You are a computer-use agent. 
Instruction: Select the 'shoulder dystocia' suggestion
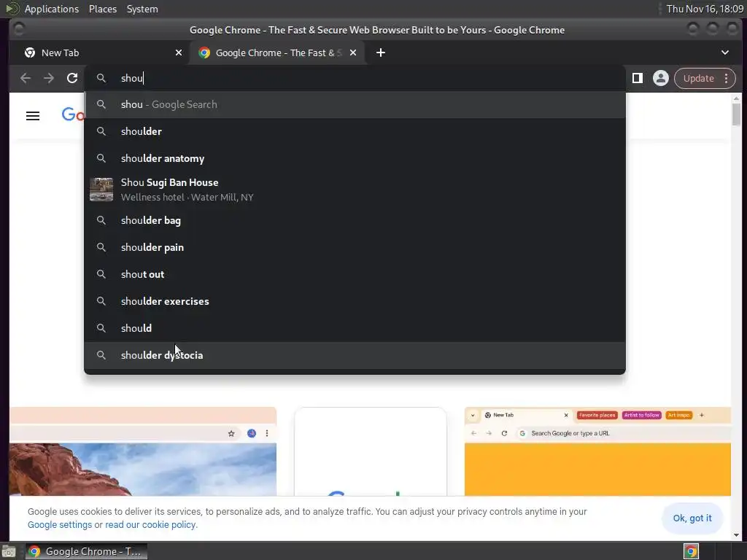355,355
